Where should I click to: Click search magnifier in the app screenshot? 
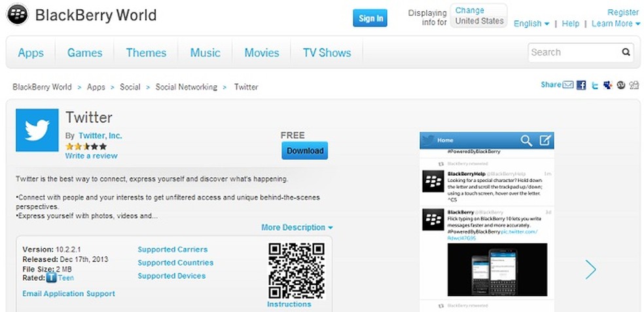(x=526, y=140)
